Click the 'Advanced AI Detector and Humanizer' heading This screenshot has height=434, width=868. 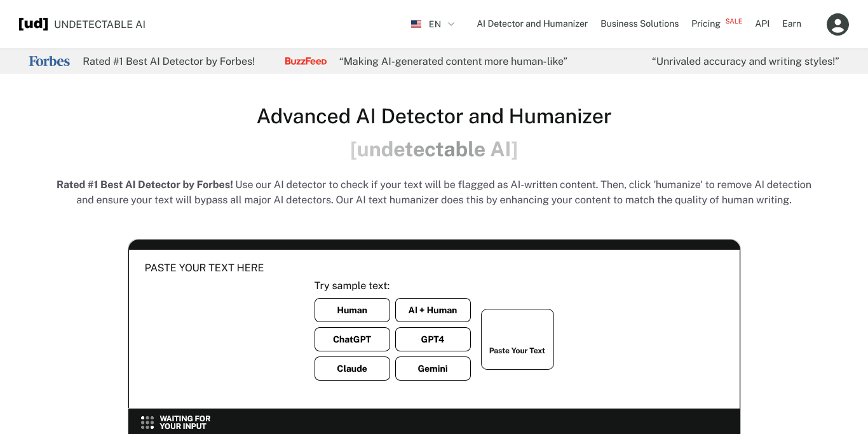click(434, 116)
